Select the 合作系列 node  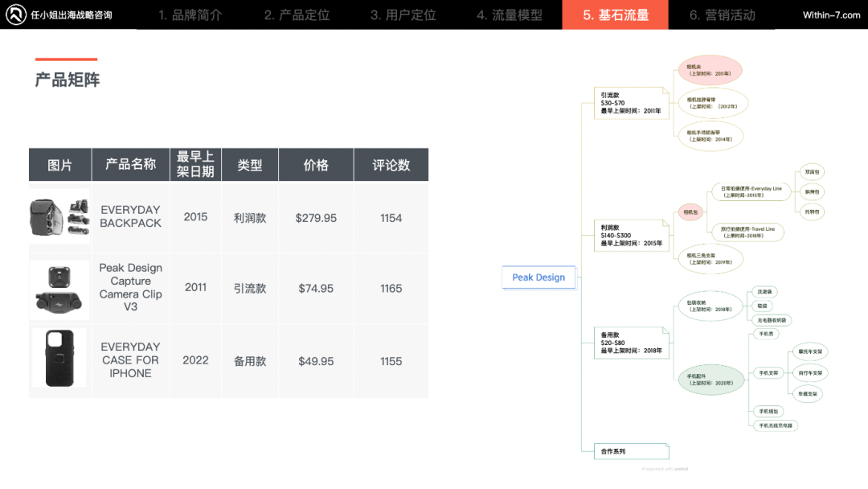click(x=632, y=450)
